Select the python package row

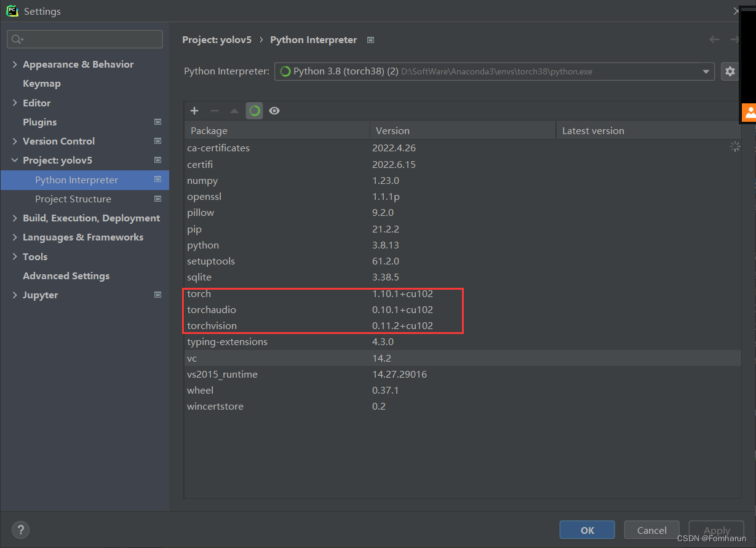(463, 245)
